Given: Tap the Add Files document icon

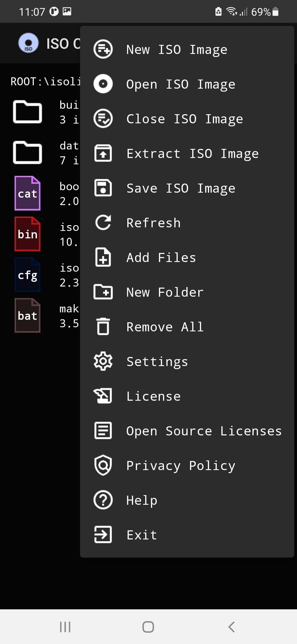Looking at the screenshot, I should tap(103, 257).
